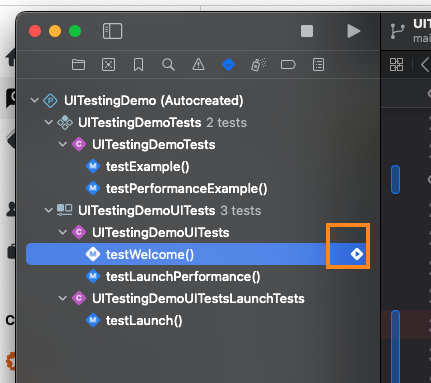Screen dimensions: 431x383
Task: Select the Test navigator diamond icon
Action: tap(228, 65)
